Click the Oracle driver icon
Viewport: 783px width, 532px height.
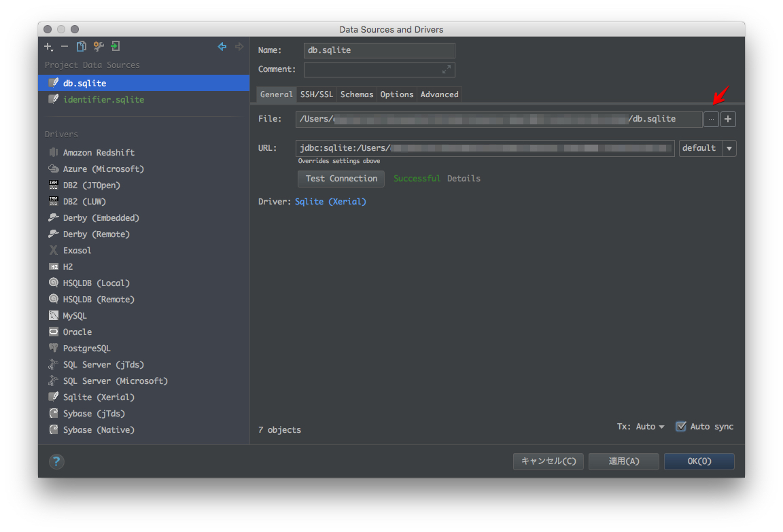coord(54,332)
